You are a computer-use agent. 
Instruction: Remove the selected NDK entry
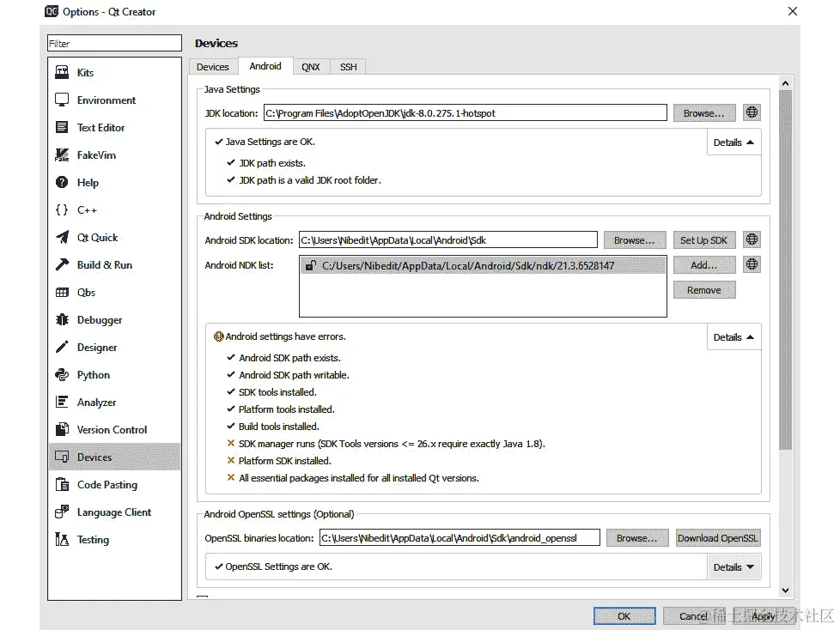(704, 290)
